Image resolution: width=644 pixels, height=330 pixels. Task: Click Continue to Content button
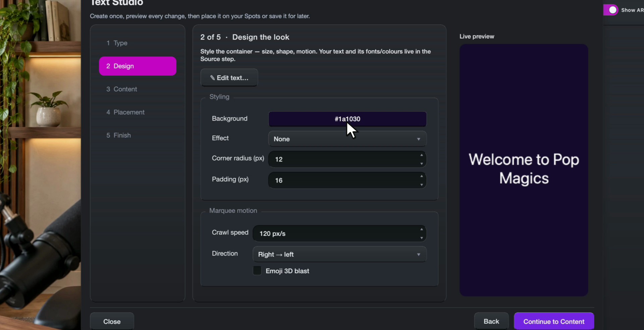coord(554,321)
